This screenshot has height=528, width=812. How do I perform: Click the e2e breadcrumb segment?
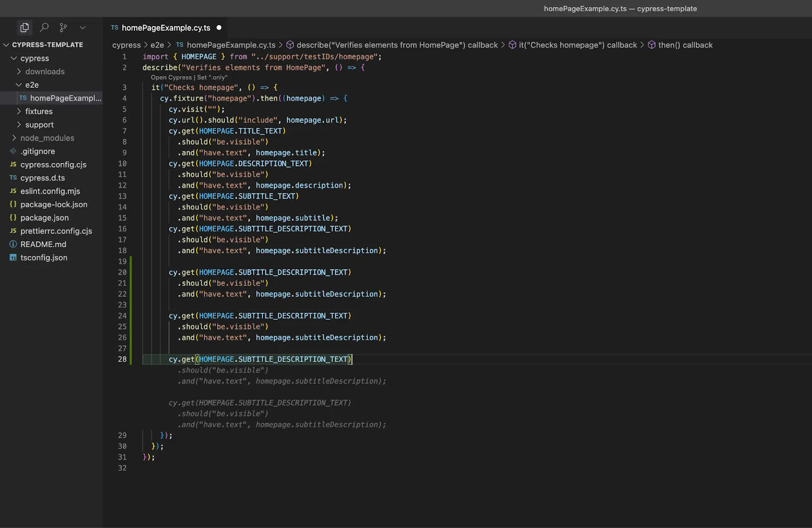[x=157, y=45]
